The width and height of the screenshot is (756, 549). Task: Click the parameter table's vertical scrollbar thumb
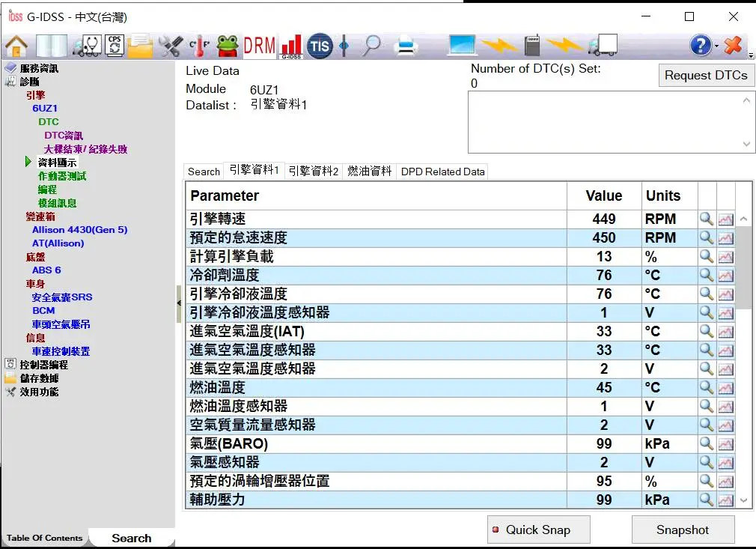(744, 267)
